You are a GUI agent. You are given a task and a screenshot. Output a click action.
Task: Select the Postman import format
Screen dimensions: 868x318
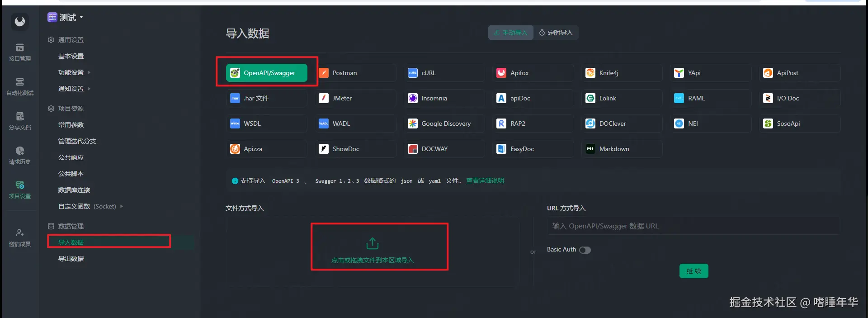pyautogui.click(x=355, y=73)
